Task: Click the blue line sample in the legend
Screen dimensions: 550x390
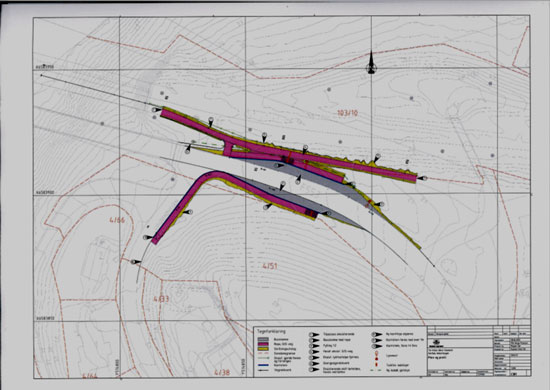Action: click(x=263, y=365)
